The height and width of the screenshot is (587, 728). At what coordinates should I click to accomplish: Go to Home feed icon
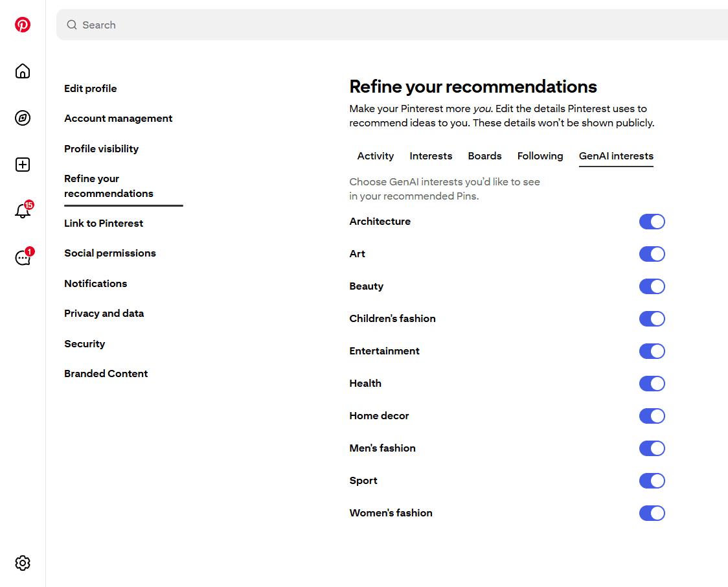tap(22, 71)
